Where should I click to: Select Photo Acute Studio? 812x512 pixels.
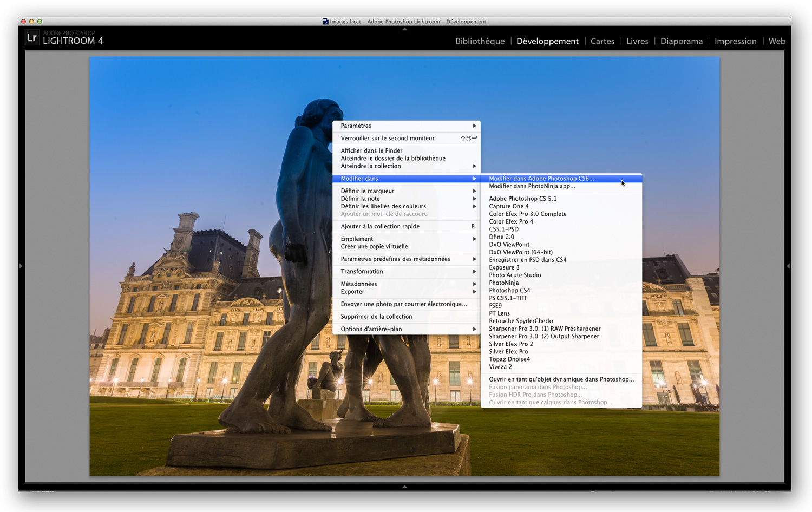click(561, 274)
